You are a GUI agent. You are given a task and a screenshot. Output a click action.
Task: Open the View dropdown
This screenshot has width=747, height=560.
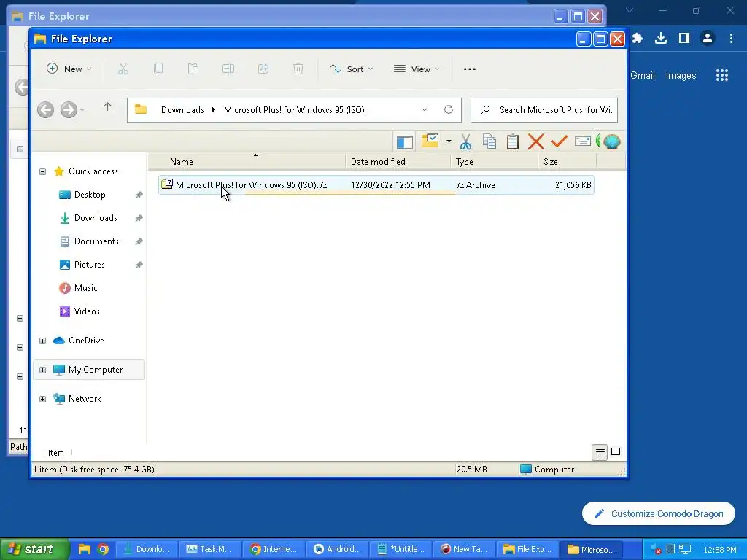417,69
